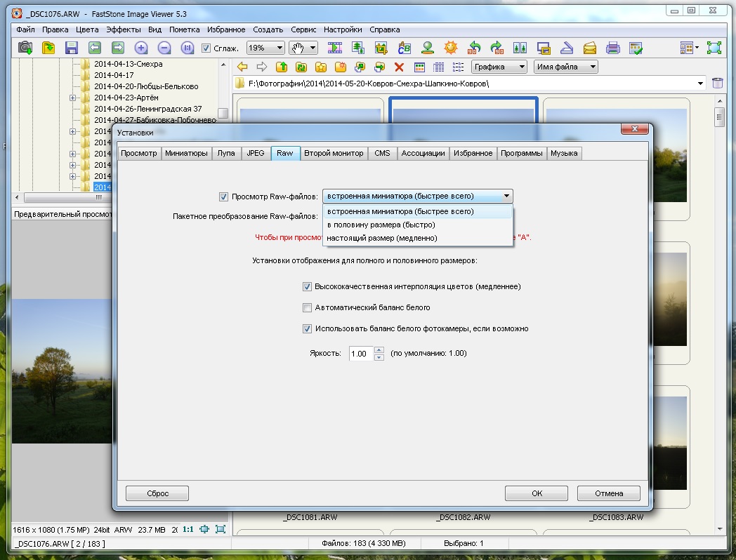
Task: Switch to the 'Ассоциации' tab
Action: (x=423, y=154)
